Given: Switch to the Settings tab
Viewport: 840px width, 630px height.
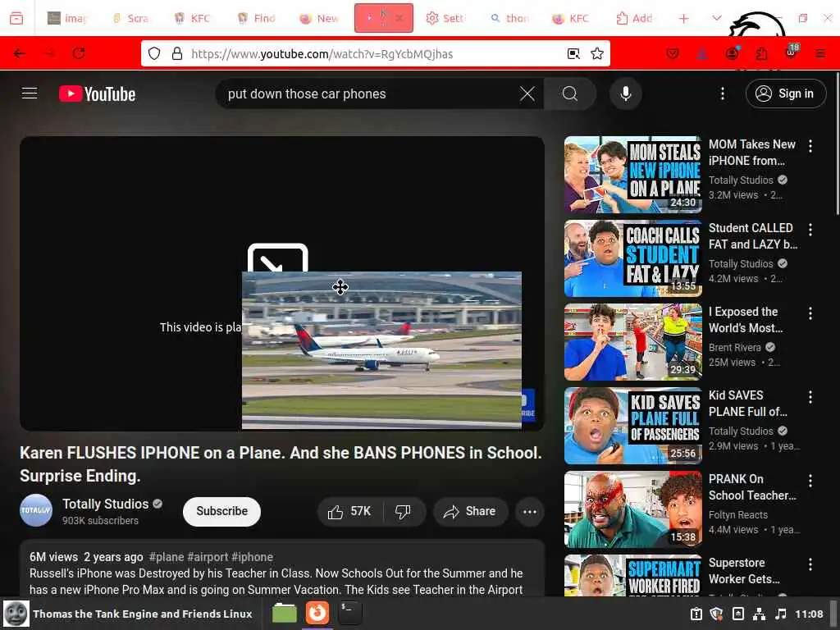Looking at the screenshot, I should [x=445, y=18].
